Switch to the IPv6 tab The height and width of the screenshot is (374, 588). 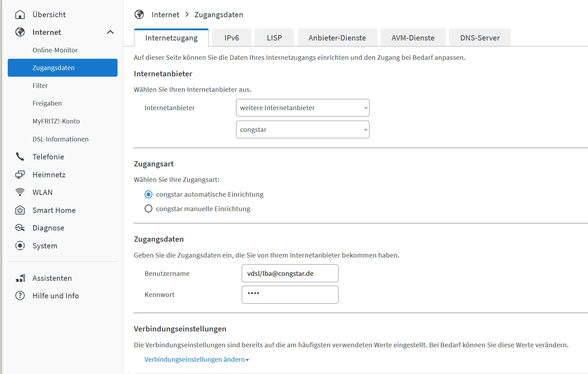click(x=232, y=38)
